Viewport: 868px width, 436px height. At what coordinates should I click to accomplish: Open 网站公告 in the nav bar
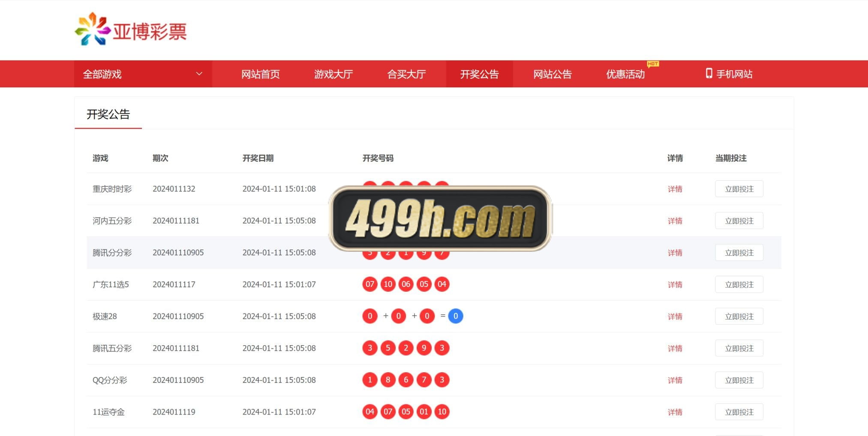pyautogui.click(x=553, y=74)
